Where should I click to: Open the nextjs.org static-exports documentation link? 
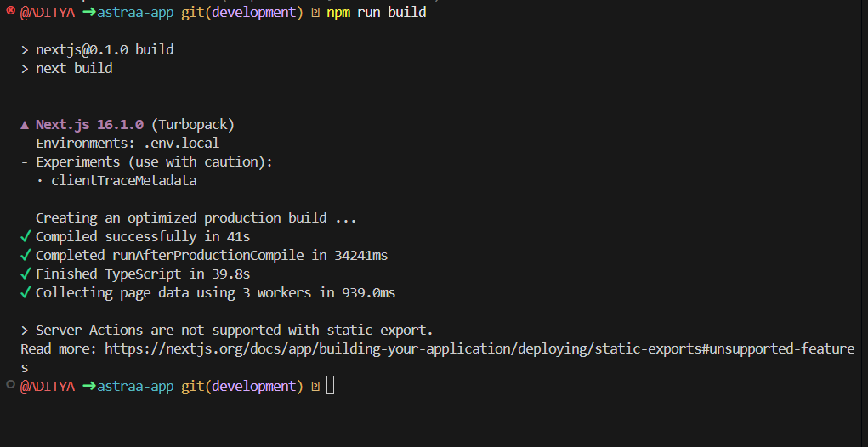[479, 348]
